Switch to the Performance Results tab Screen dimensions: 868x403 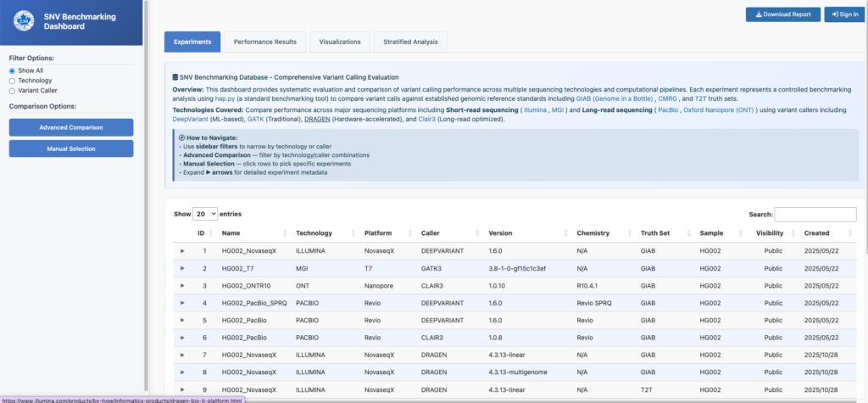[x=264, y=42]
